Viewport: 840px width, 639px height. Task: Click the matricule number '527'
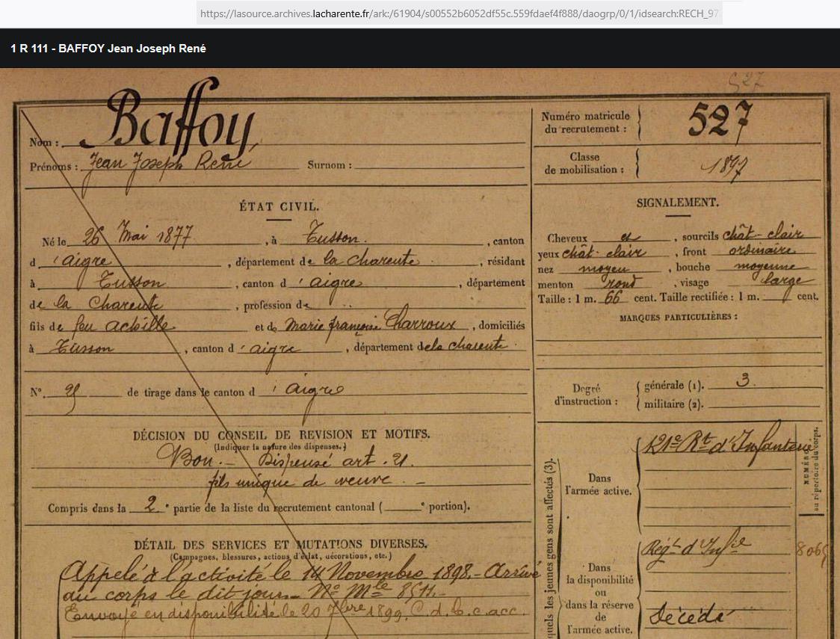pos(720,120)
